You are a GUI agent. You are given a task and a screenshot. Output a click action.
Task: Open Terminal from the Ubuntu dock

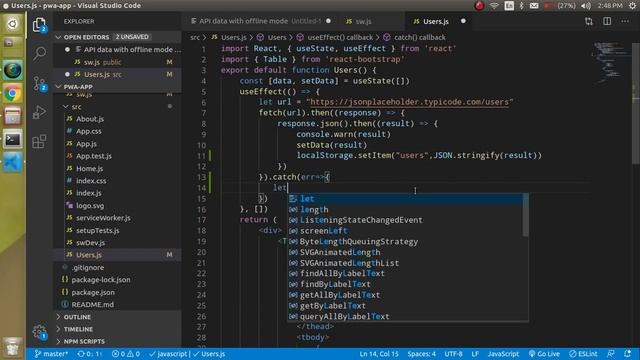(13, 140)
